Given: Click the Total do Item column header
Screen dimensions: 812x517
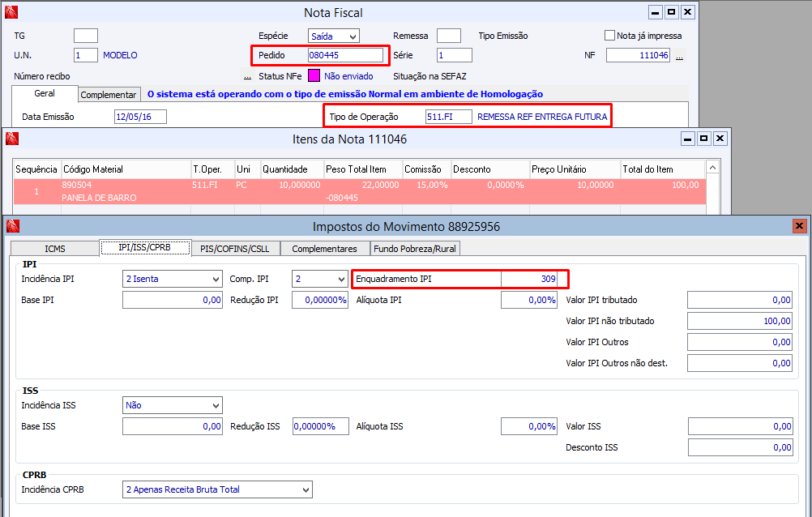Looking at the screenshot, I should pyautogui.click(x=663, y=169).
